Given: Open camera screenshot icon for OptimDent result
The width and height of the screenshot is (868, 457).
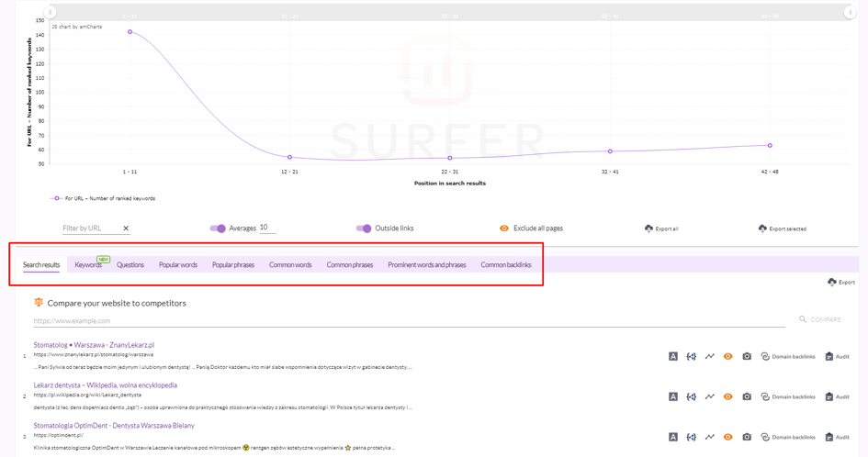Looking at the screenshot, I should tap(747, 437).
